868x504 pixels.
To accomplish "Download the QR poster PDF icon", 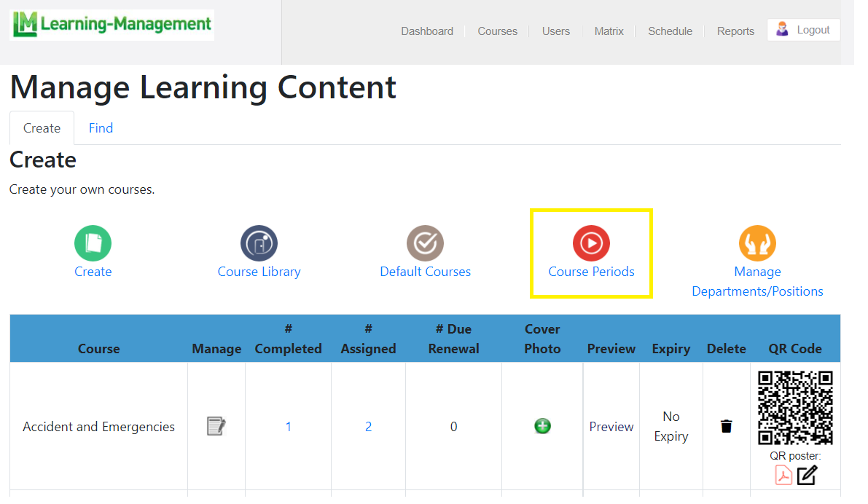I will point(783,476).
